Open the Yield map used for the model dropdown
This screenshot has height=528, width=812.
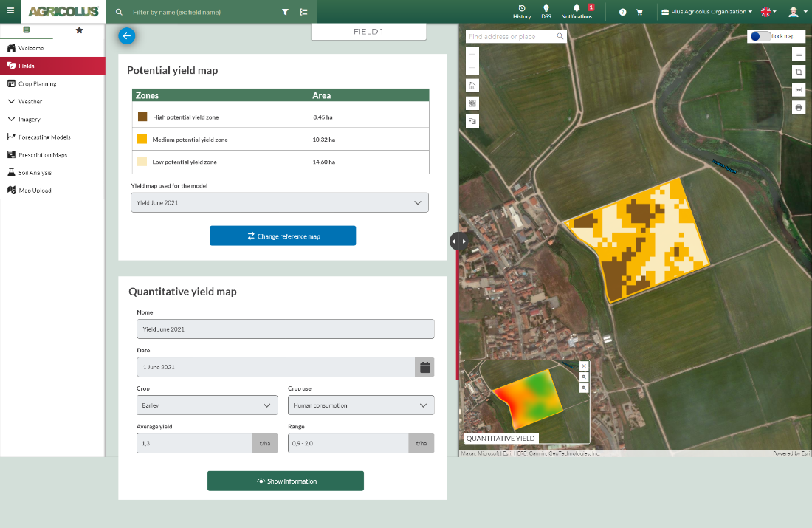click(280, 202)
